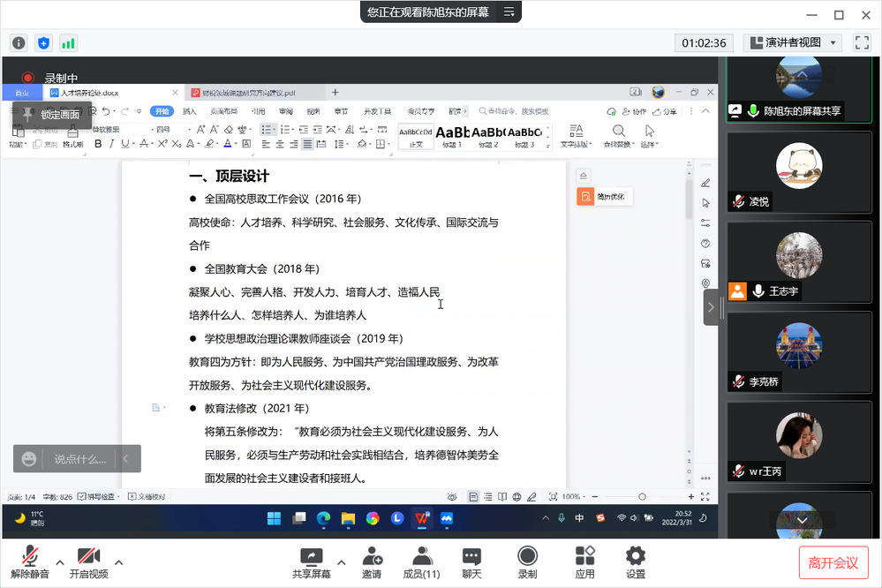
Task: Click the blue security shield icon
Action: [43, 42]
